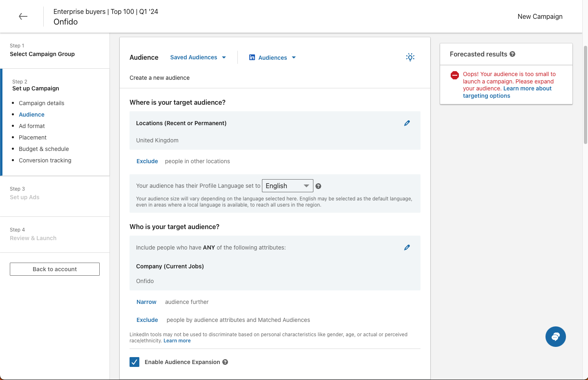This screenshot has width=588, height=380.
Task: Click the back arrow icon
Action: click(23, 16)
